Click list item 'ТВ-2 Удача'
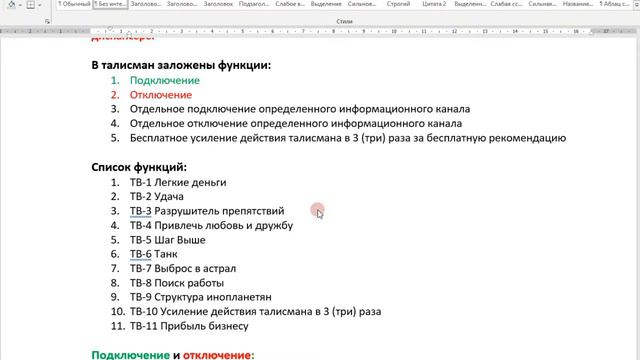This screenshot has height=360, width=640. pyautogui.click(x=157, y=197)
